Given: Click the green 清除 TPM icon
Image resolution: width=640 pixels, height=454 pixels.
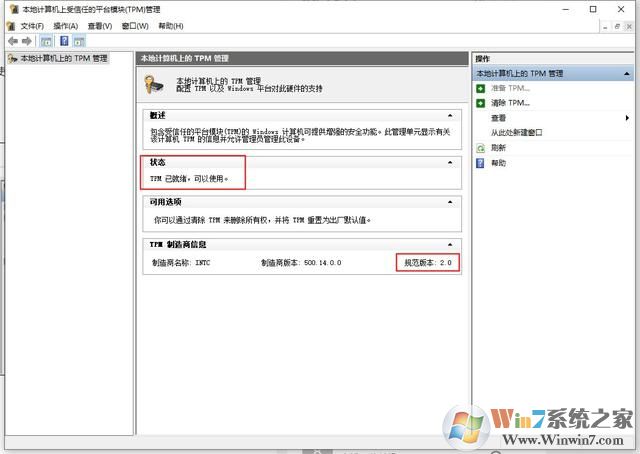Looking at the screenshot, I should coord(480,103).
